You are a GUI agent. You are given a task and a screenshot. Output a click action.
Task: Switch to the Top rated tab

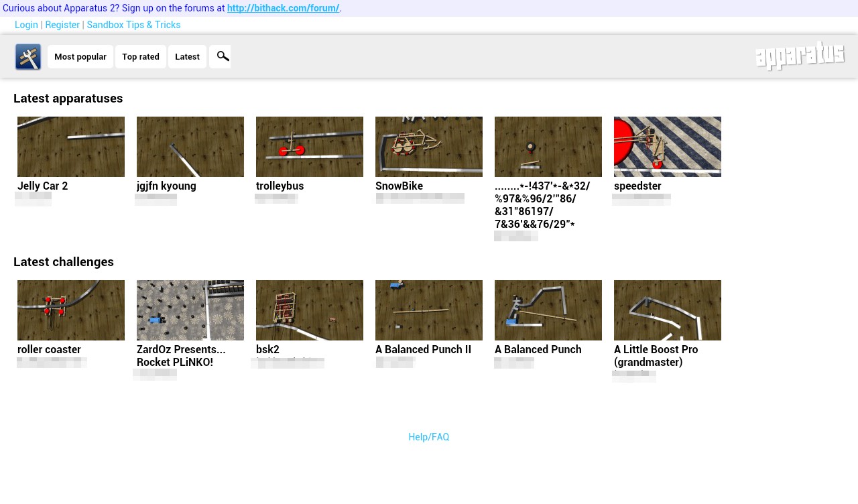click(x=141, y=57)
